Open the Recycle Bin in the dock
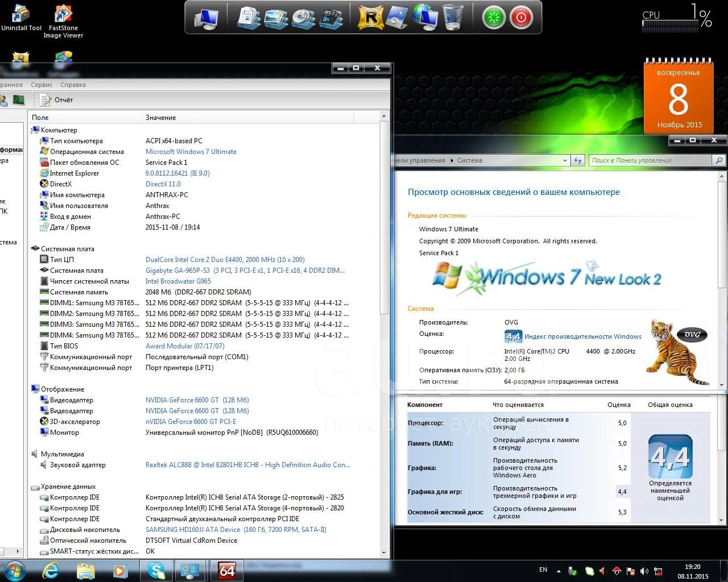Image resolution: width=728 pixels, height=582 pixels. point(453,17)
